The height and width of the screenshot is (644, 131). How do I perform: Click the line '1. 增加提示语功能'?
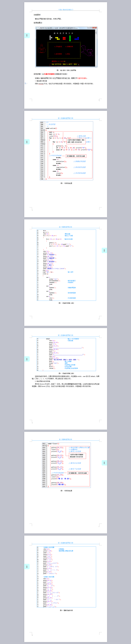[41, 81]
